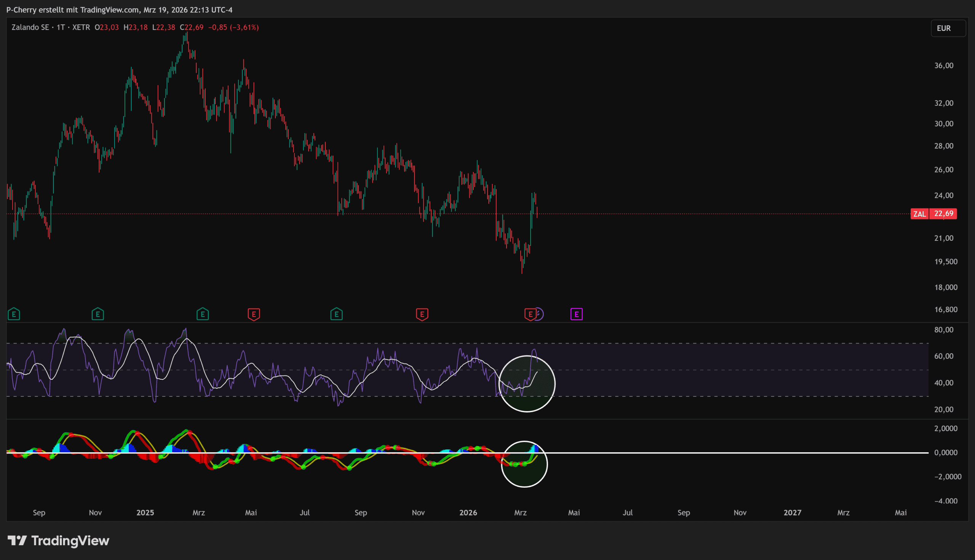The height and width of the screenshot is (560, 975).
Task: Click the 36,00 level on price scale
Action: point(944,65)
